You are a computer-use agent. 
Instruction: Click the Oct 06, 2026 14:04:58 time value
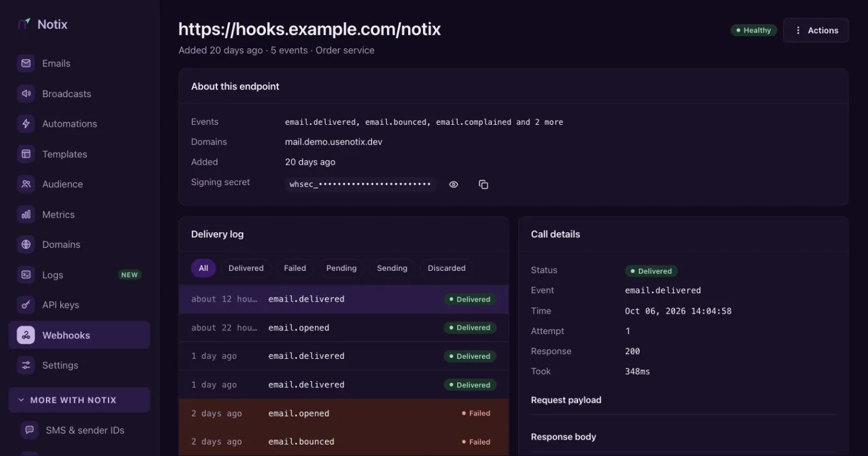(x=678, y=311)
